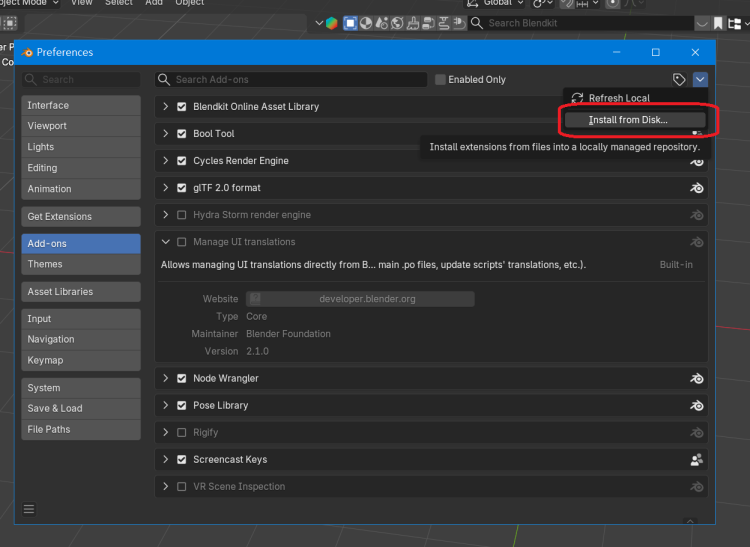Open the Viewport preferences section
Viewport: 750px width, 547px height.
pos(81,126)
